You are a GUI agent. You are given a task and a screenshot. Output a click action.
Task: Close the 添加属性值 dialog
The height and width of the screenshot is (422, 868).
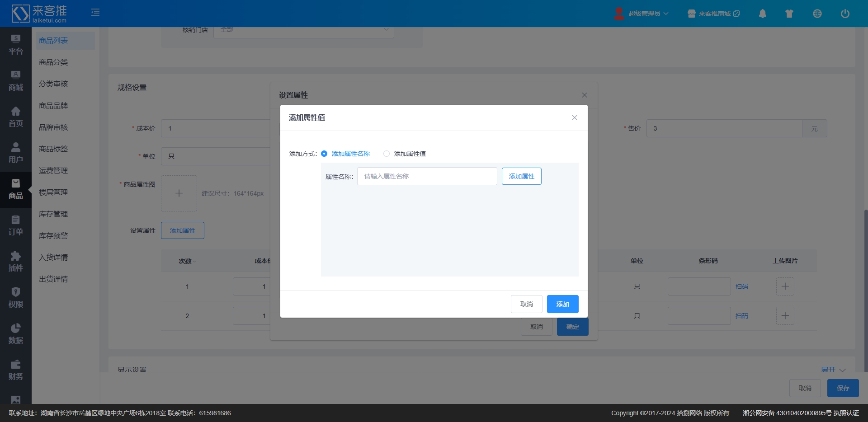(x=574, y=117)
